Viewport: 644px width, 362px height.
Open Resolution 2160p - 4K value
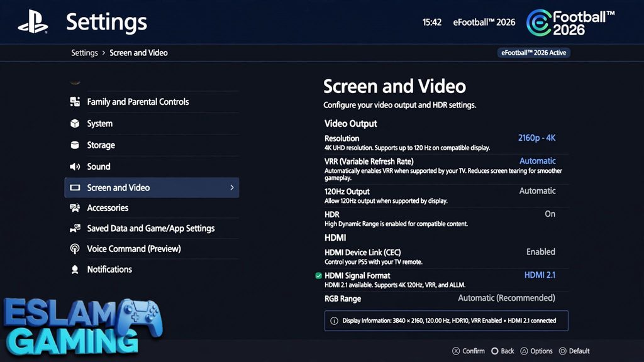pos(536,138)
